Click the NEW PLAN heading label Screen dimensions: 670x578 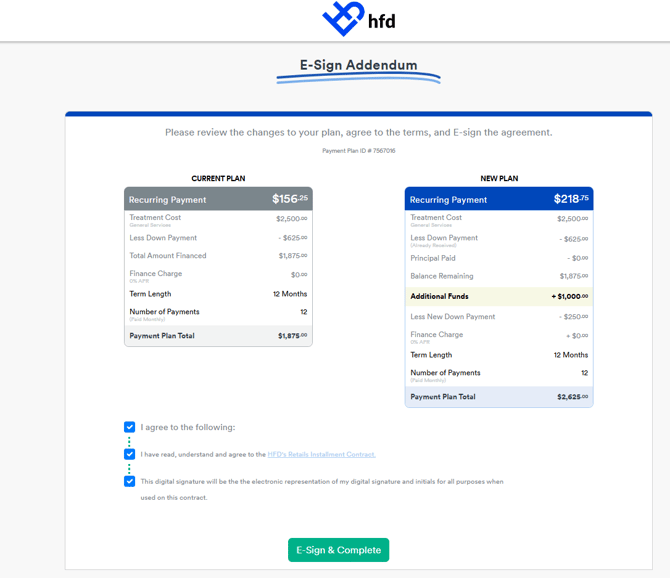tap(499, 179)
